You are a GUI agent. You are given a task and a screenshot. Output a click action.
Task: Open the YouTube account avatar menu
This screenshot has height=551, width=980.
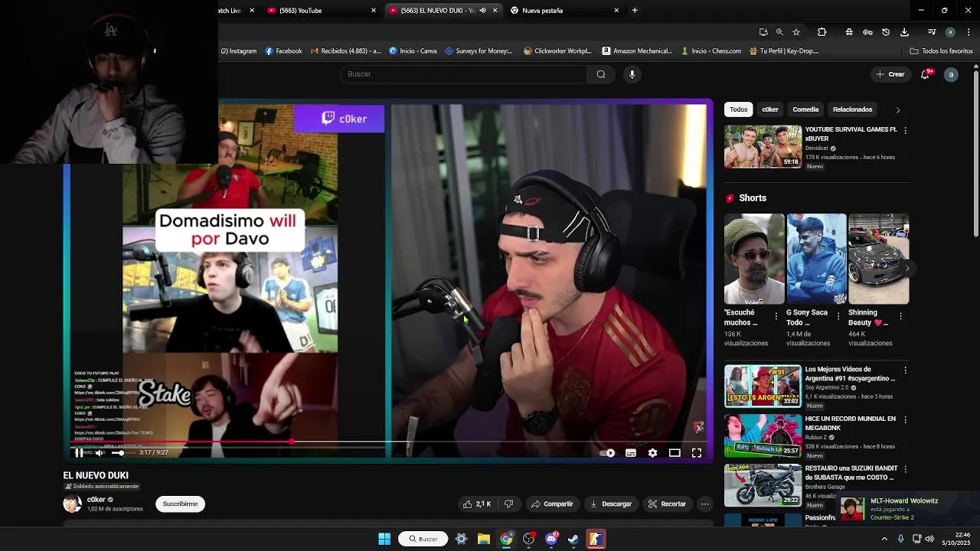coord(951,74)
